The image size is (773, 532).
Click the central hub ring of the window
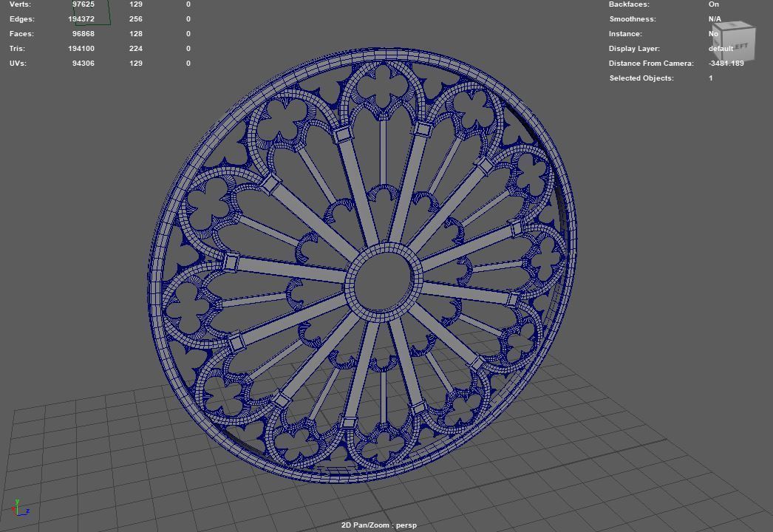(384, 282)
